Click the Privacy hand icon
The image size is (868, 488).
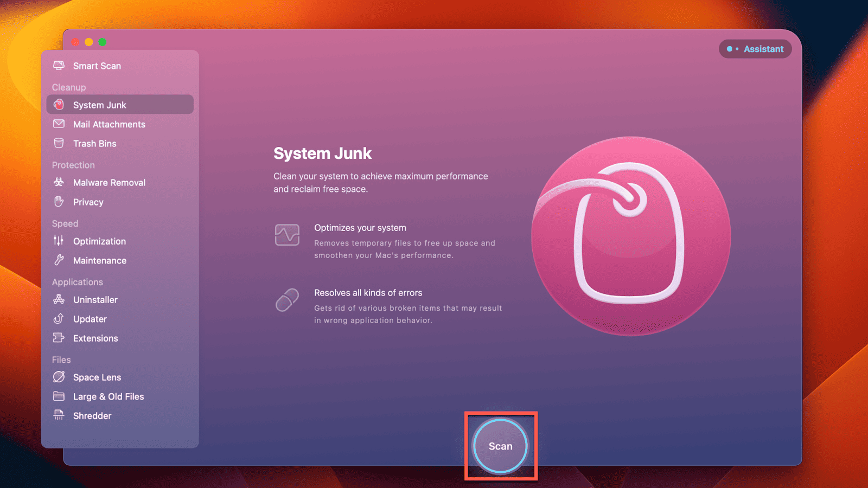coord(59,202)
